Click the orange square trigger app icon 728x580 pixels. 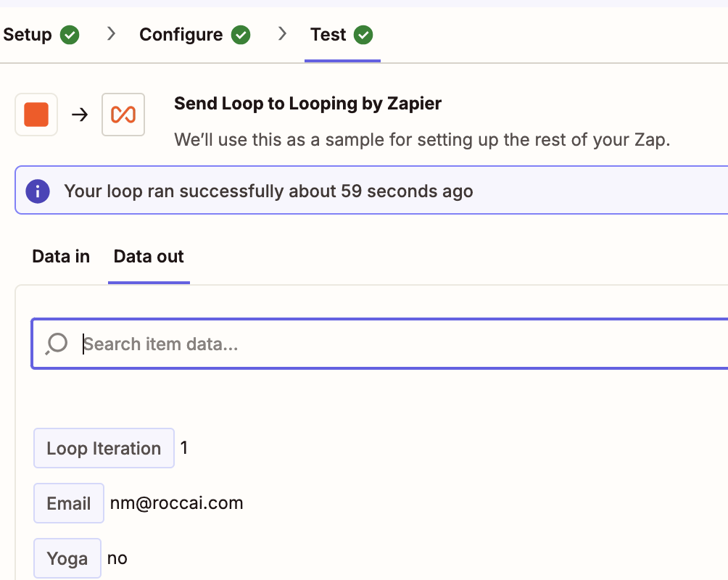[x=36, y=115]
